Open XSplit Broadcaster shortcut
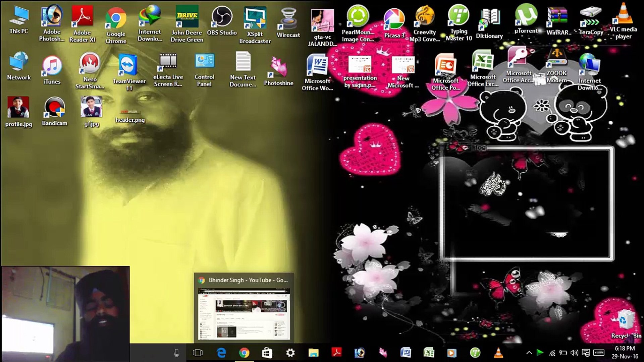This screenshot has width=644, height=362. coord(255,18)
